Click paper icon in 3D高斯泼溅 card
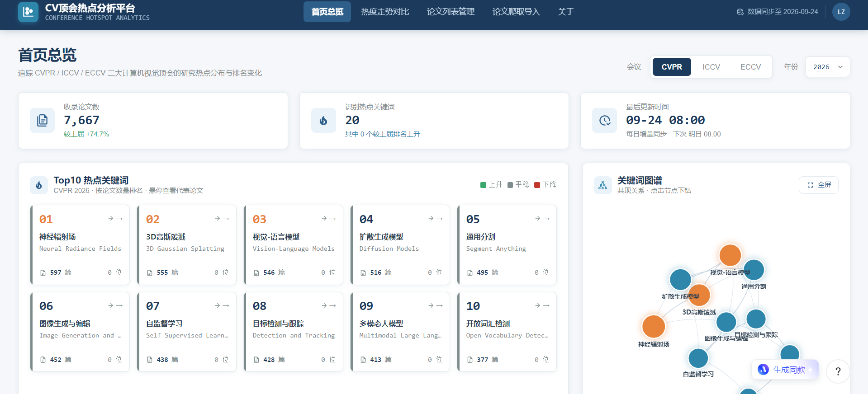868x394 pixels. click(150, 273)
